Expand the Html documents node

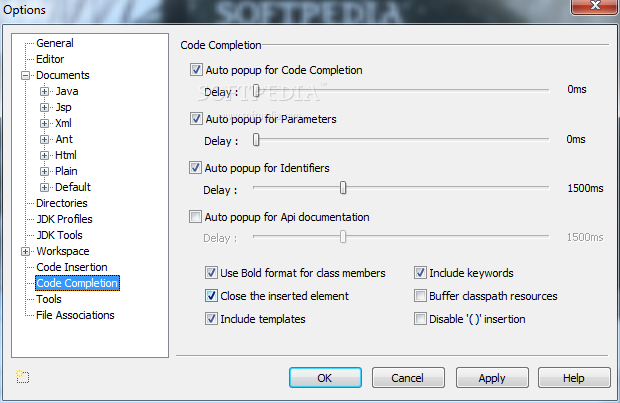pos(44,155)
